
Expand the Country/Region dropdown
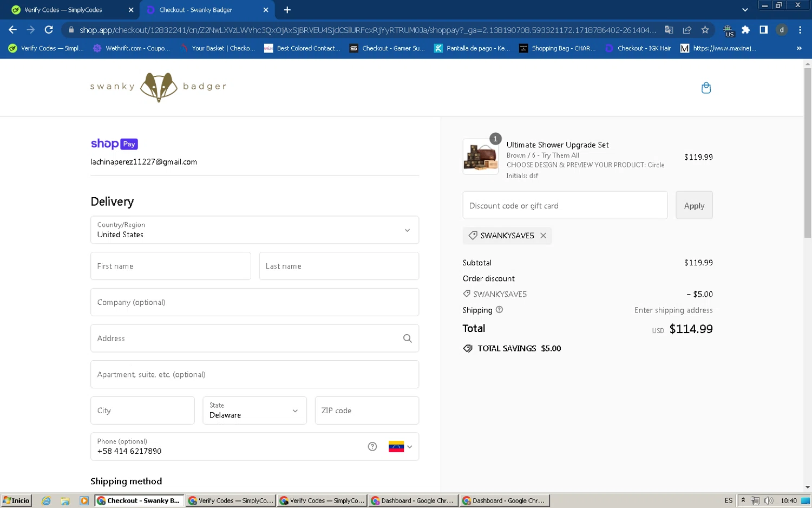[x=254, y=230]
